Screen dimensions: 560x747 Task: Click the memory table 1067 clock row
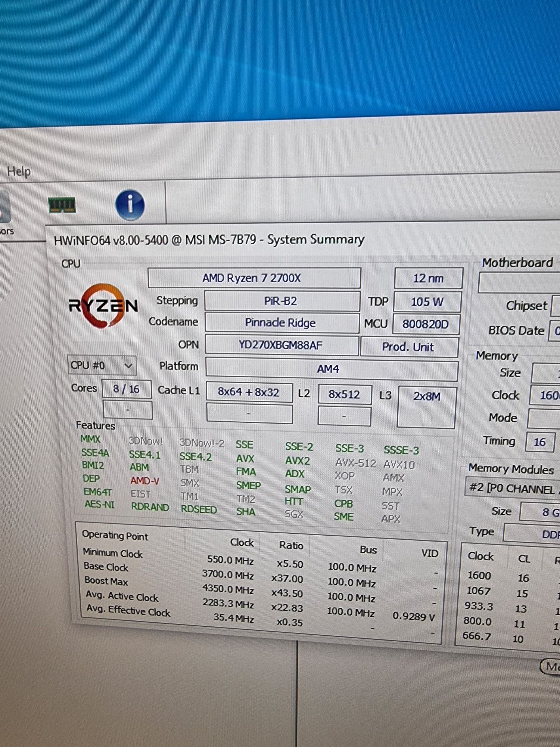[x=478, y=591]
